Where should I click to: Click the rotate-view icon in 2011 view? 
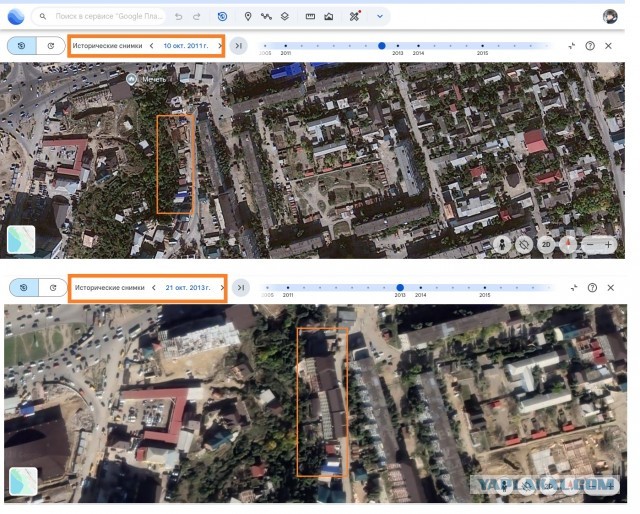tap(524, 245)
